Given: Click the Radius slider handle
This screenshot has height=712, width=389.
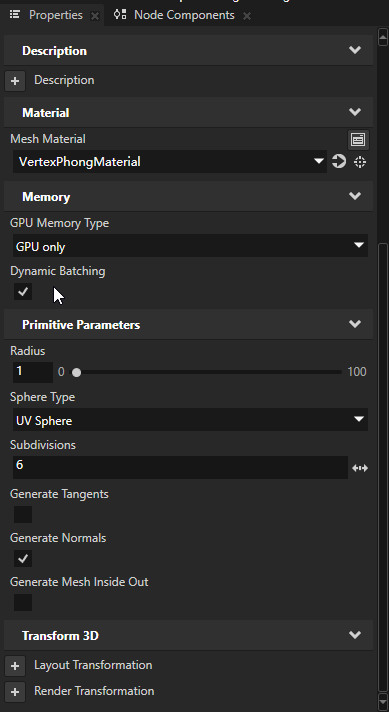Looking at the screenshot, I should [x=77, y=372].
